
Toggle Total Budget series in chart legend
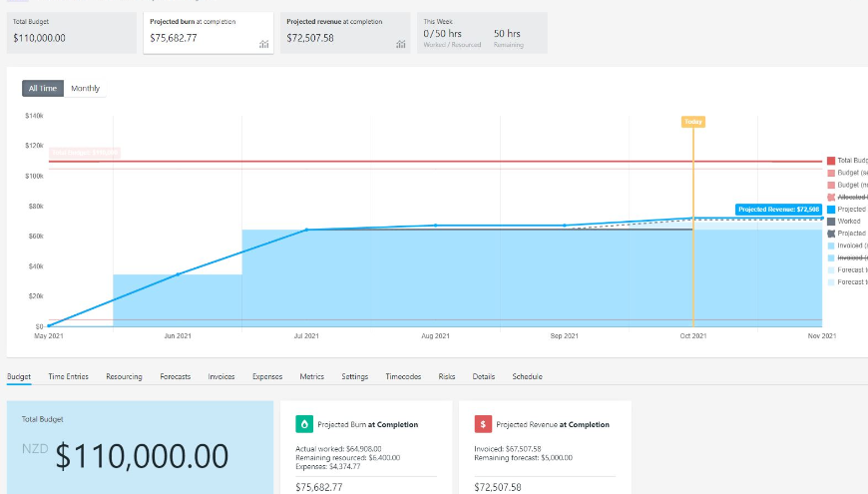pyautogui.click(x=850, y=161)
